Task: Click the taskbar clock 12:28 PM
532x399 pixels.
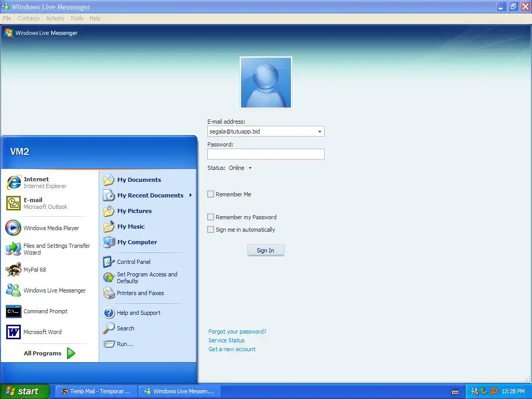Action: coord(513,391)
